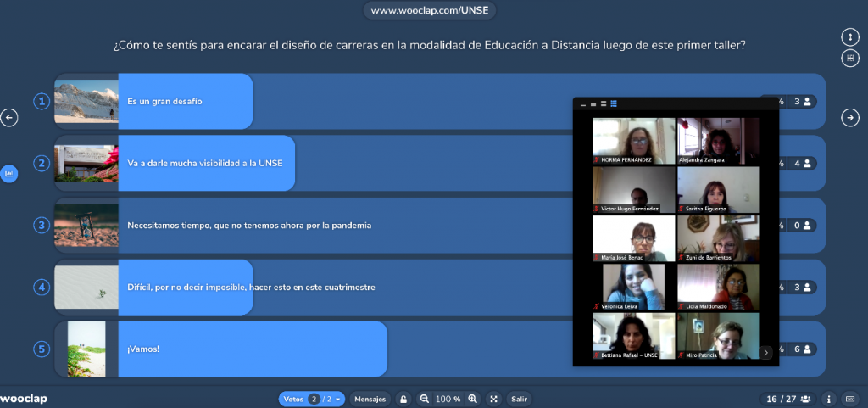Screen dimensions: 868x408
Task: Expand the Votos dropdown arrow
Action: (337, 400)
